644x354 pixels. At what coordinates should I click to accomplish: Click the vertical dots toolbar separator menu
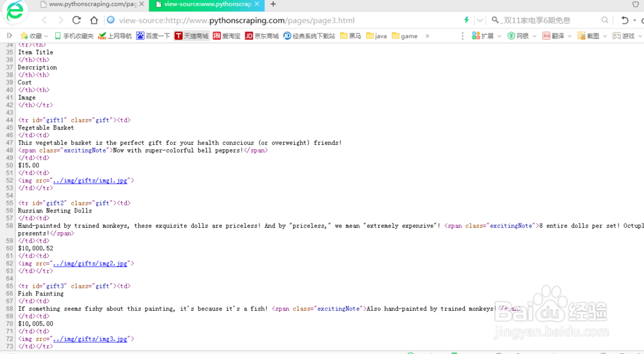coord(462,36)
